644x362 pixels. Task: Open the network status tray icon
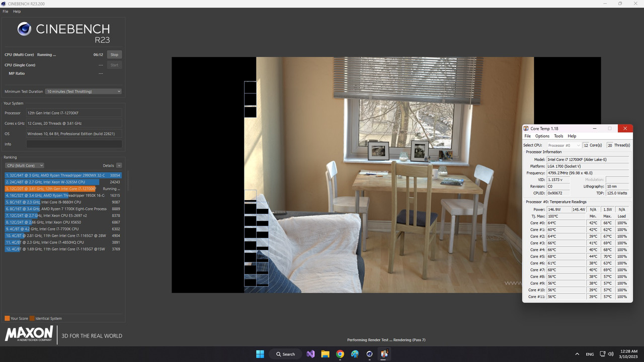pyautogui.click(x=603, y=354)
